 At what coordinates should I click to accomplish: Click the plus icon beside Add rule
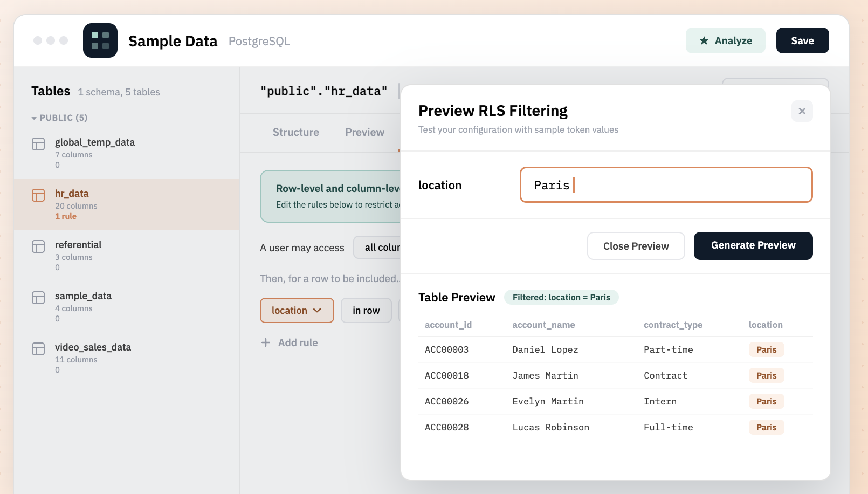(266, 342)
